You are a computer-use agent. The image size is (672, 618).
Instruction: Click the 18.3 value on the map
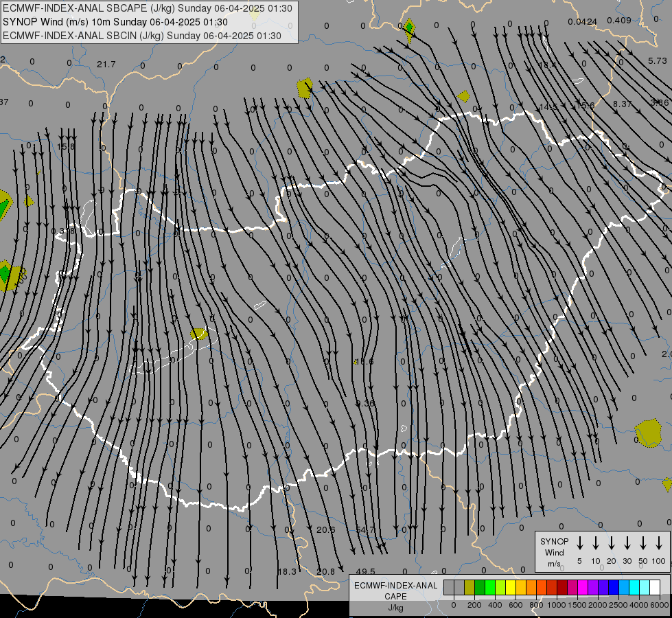pyautogui.click(x=287, y=572)
